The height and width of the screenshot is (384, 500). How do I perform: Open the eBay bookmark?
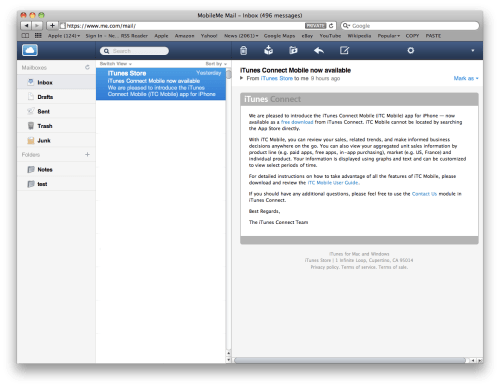click(x=307, y=36)
